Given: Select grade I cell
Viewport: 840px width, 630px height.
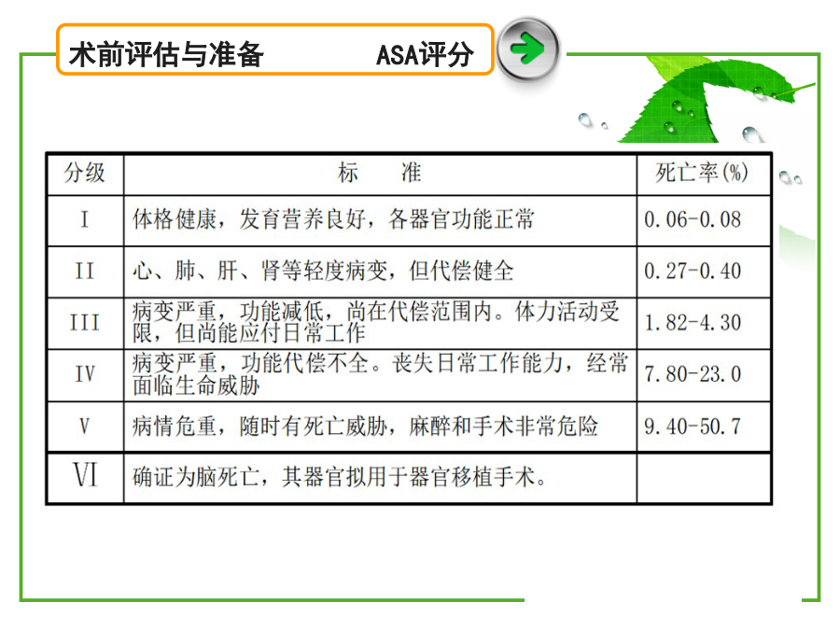Looking at the screenshot, I should tap(85, 220).
